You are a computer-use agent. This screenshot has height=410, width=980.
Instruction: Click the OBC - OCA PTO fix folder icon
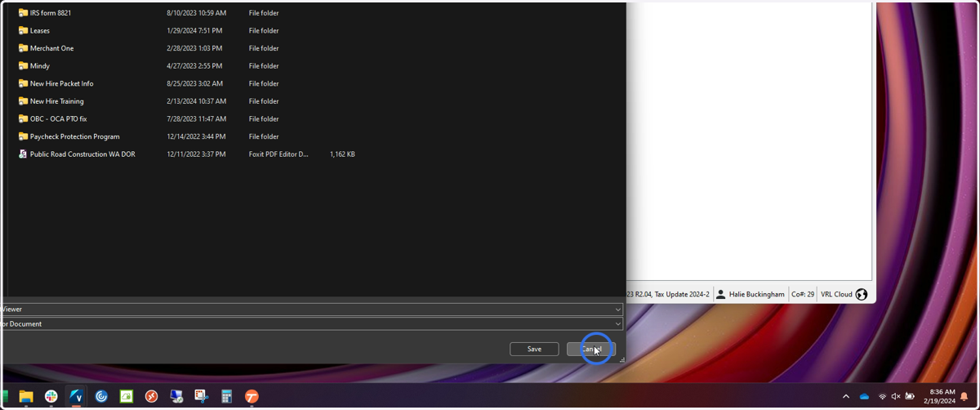23,118
